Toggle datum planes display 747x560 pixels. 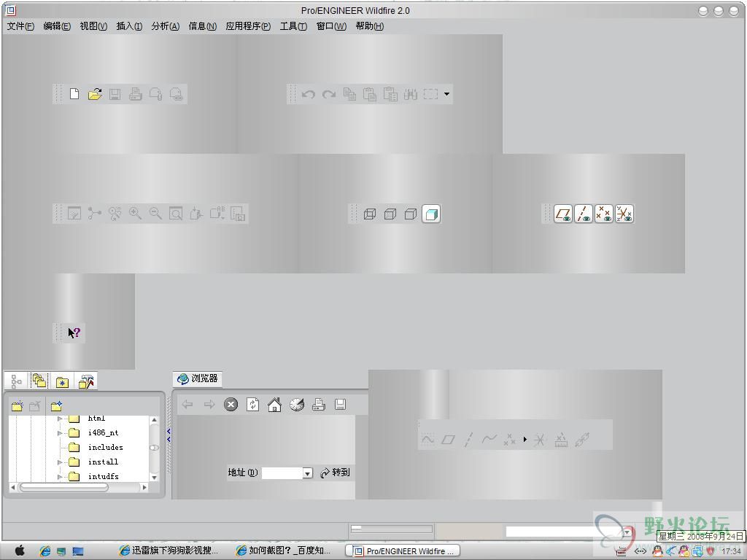coord(563,214)
